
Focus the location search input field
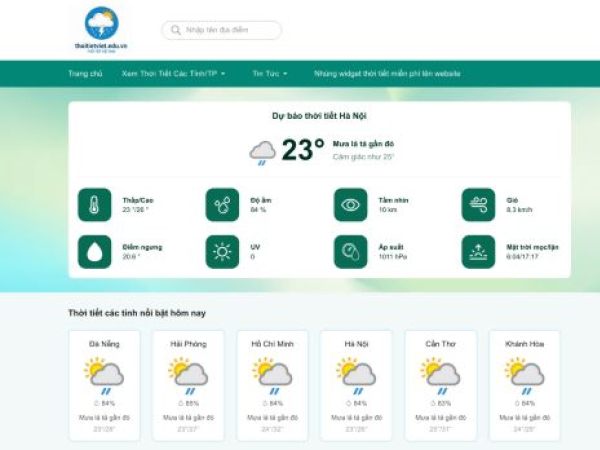pyautogui.click(x=222, y=30)
